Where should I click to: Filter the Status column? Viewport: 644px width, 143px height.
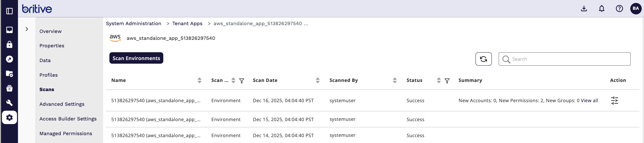pos(447,81)
